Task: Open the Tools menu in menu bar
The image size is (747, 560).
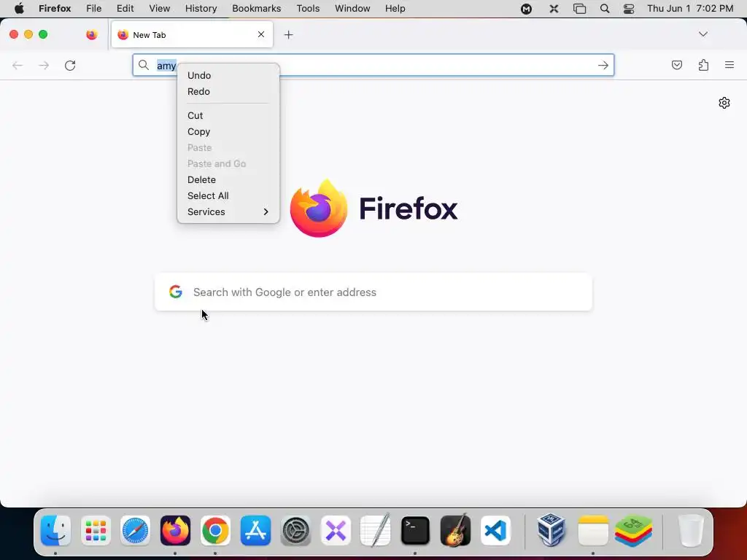Action: point(308,9)
